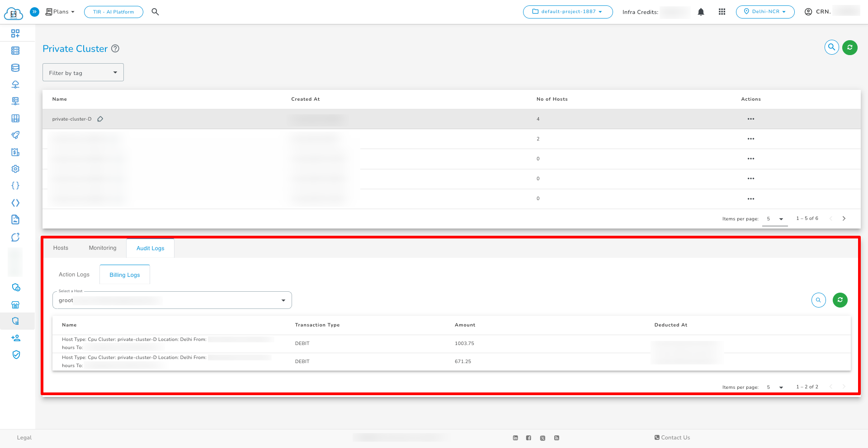
Task: Open the Database section from sidebar
Action: [x=15, y=67]
